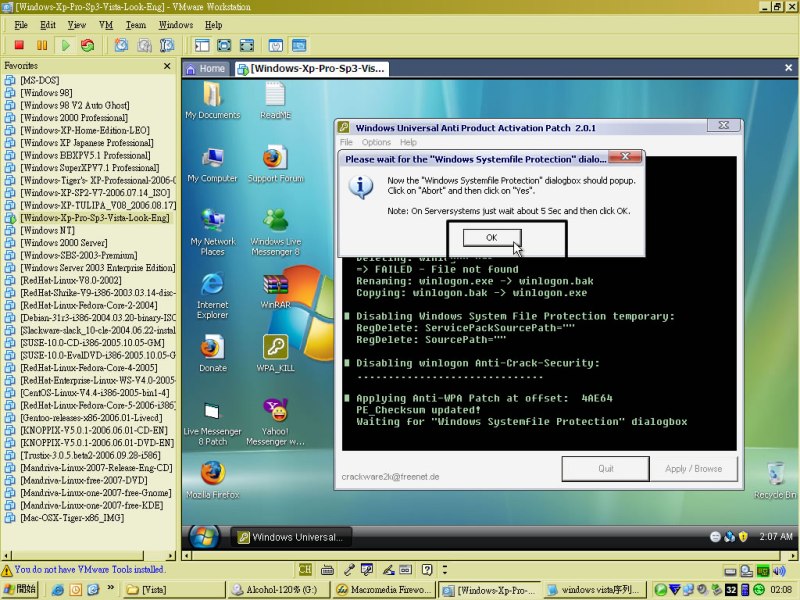Open VMware View menu

[x=77, y=25]
